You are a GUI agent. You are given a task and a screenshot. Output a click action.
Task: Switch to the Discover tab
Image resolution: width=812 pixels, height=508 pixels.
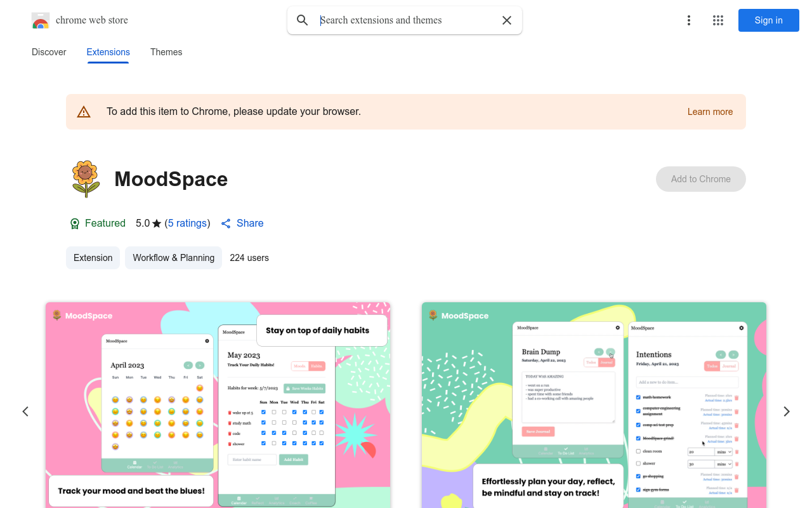coord(49,52)
